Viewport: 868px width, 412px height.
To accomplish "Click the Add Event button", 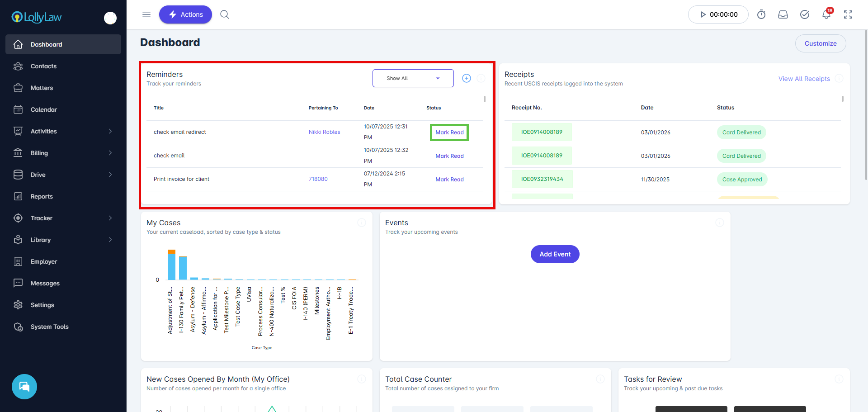I will tap(555, 254).
